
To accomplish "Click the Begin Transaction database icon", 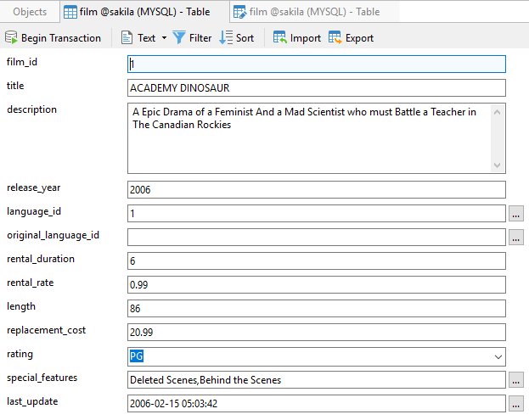I will [11, 37].
